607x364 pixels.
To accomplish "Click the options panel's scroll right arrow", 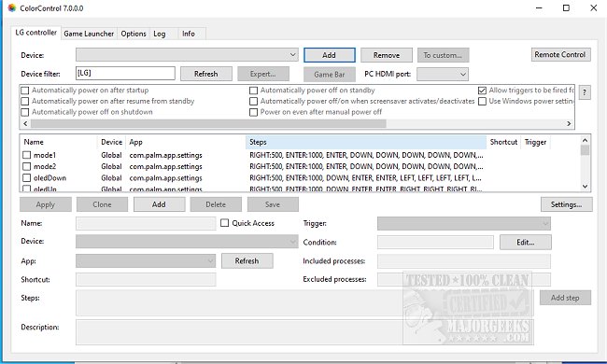I will pos(569,123).
